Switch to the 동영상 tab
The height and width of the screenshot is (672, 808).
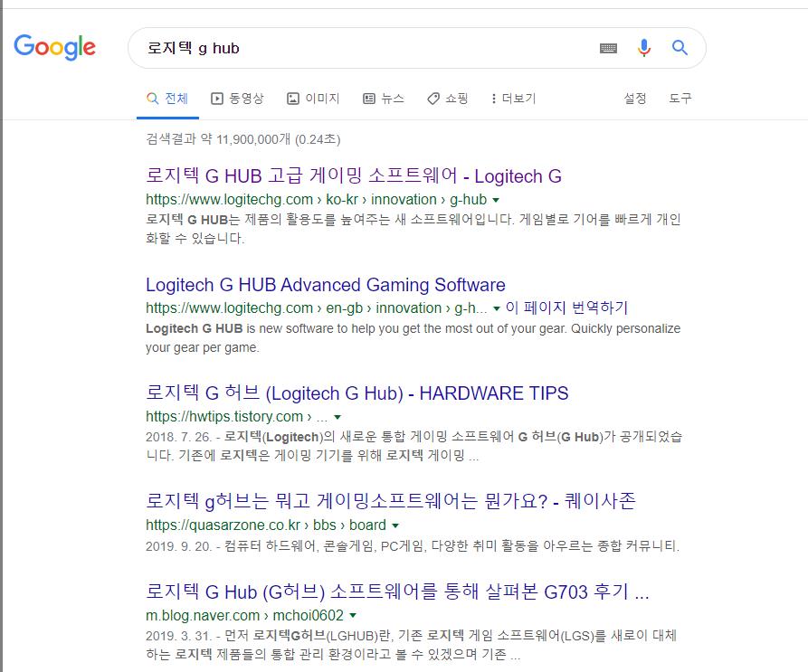pos(238,99)
